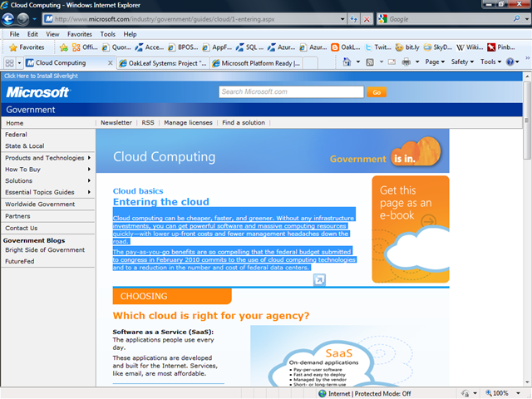The height and width of the screenshot is (399, 532).
Task: Open the Wiki... favorites bar bookmark
Action: pyautogui.click(x=470, y=47)
